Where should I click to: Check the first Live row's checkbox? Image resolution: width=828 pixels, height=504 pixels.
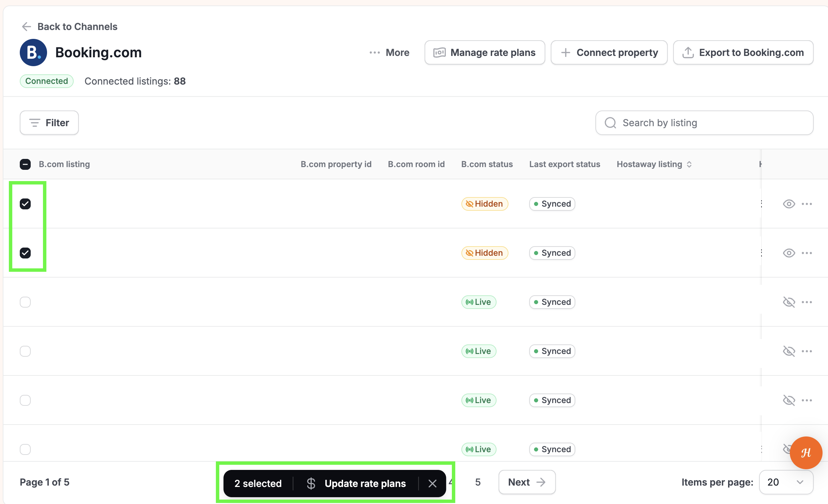coord(25,302)
